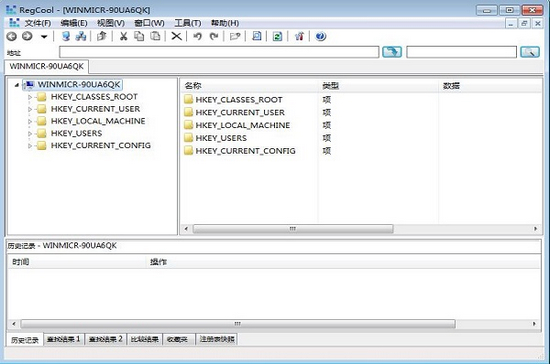Screen dimensions: 550x364
Task: Switch to the 注册表快照 tab
Action: (217, 339)
